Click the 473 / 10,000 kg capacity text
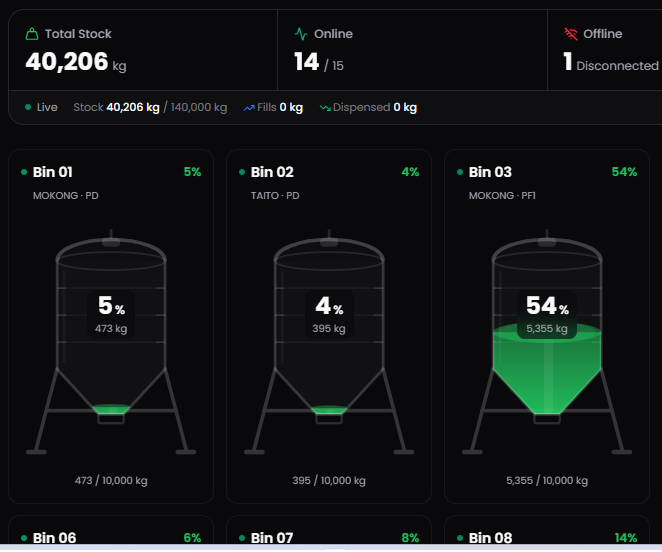 point(111,481)
